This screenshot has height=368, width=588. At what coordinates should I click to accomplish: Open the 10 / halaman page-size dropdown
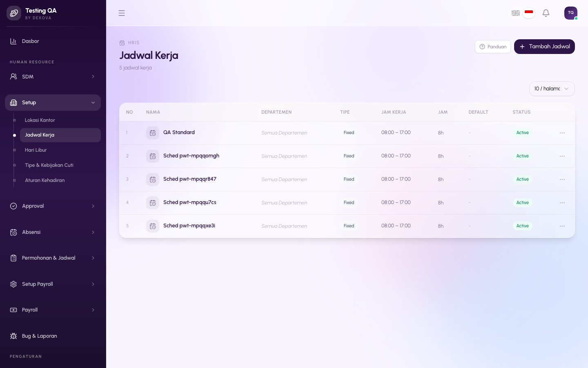(x=552, y=89)
